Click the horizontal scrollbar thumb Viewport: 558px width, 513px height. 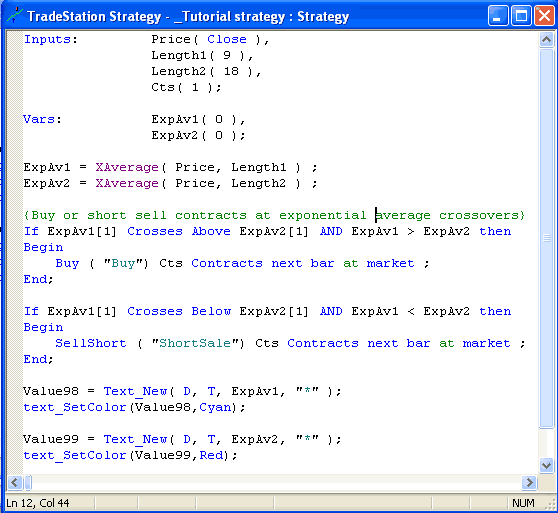[28, 483]
